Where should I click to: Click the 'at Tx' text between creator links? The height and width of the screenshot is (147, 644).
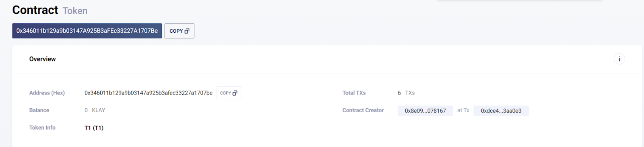pyautogui.click(x=463, y=110)
